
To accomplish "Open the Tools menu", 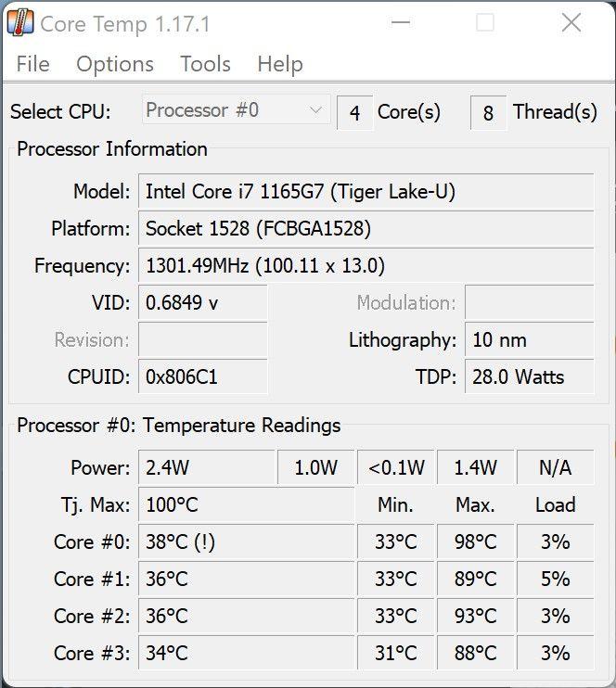I will point(205,64).
